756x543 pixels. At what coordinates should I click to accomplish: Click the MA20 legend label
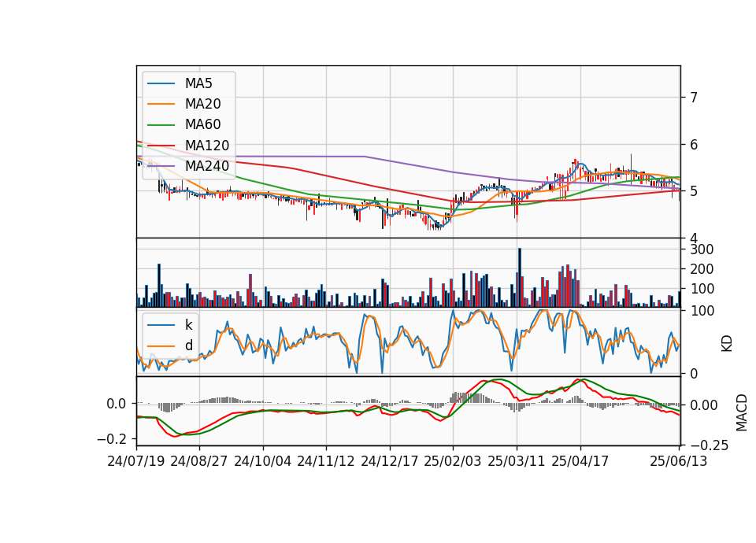pos(202,104)
